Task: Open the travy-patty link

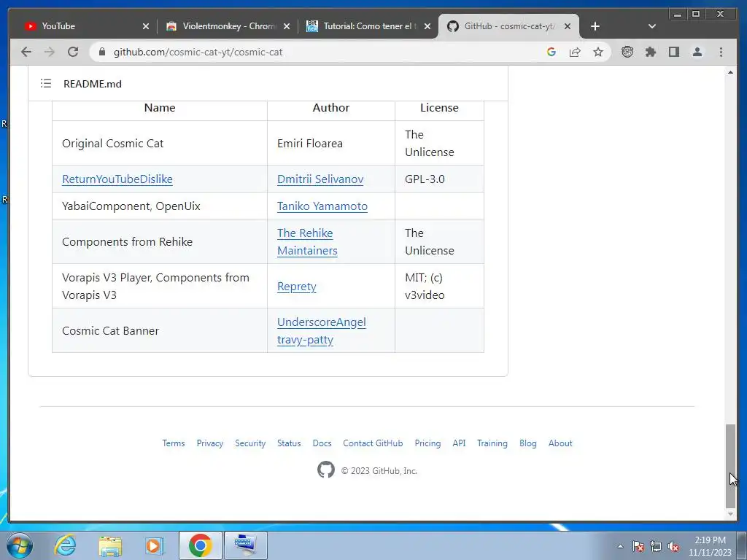Action: click(x=306, y=340)
